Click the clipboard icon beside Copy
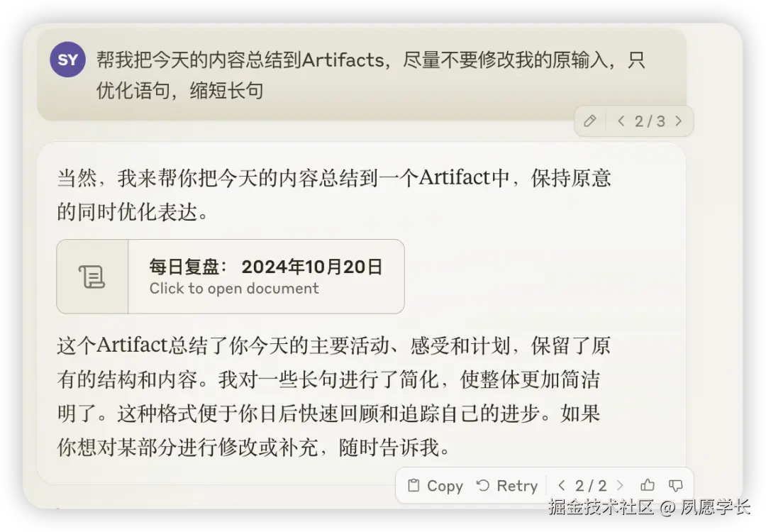 click(x=413, y=485)
